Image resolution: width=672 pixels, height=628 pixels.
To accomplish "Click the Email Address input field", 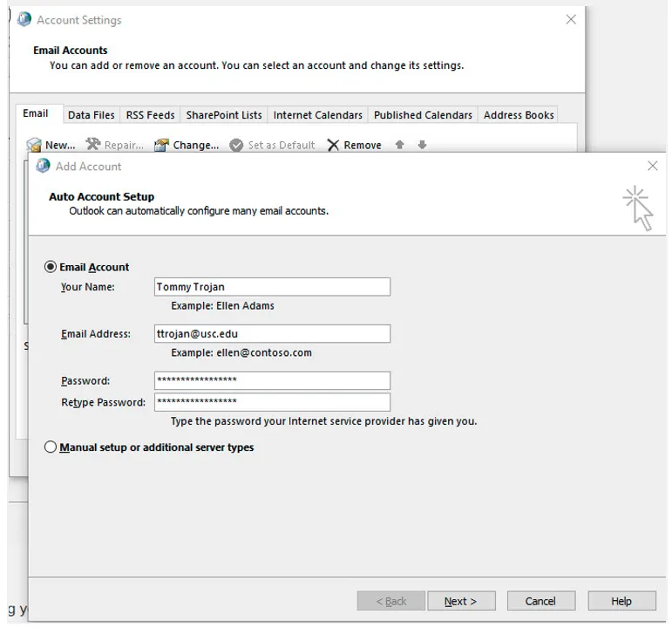I will tap(272, 334).
